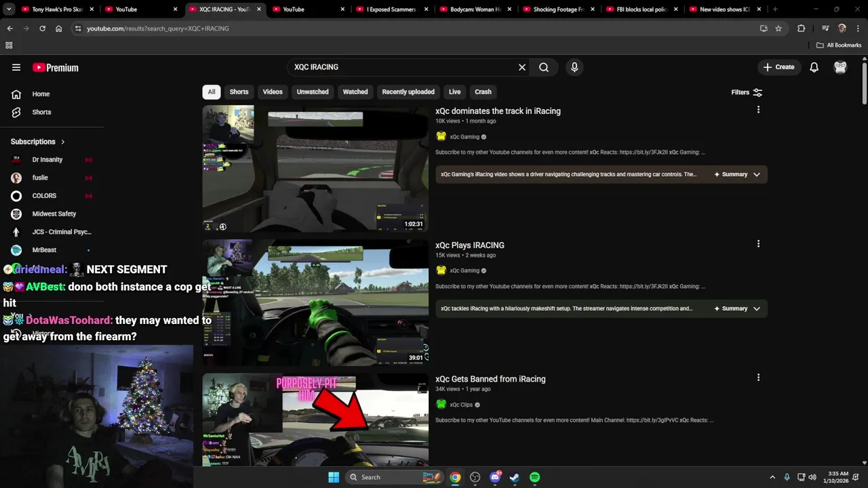Viewport: 868px width, 488px height.
Task: Open a new browser tab
Action: pos(775,9)
